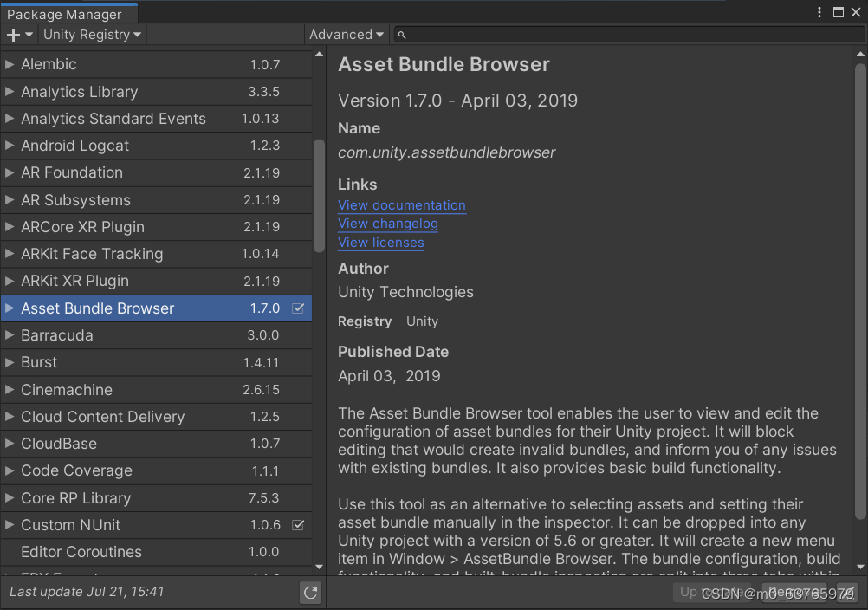Open the Advanced dropdown menu
This screenshot has width=868, height=610.
[x=346, y=35]
